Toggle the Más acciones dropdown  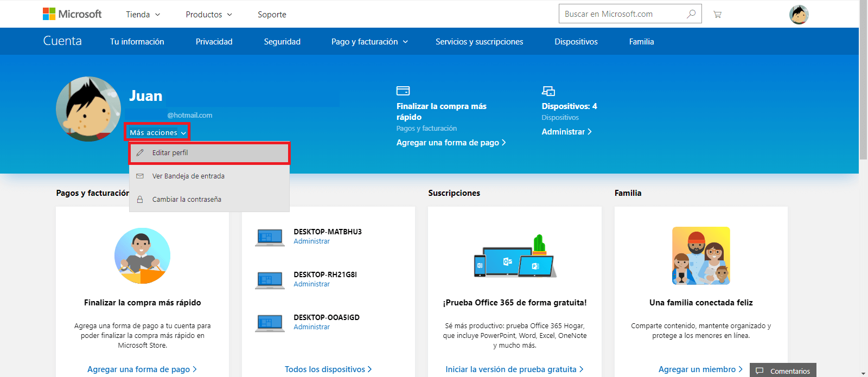pyautogui.click(x=157, y=132)
